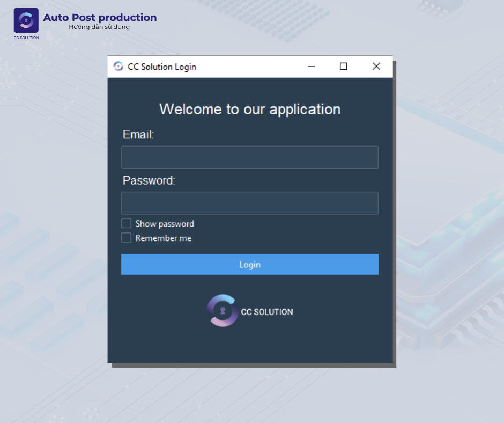Click the Email input field
The image size is (504, 423).
click(x=250, y=157)
